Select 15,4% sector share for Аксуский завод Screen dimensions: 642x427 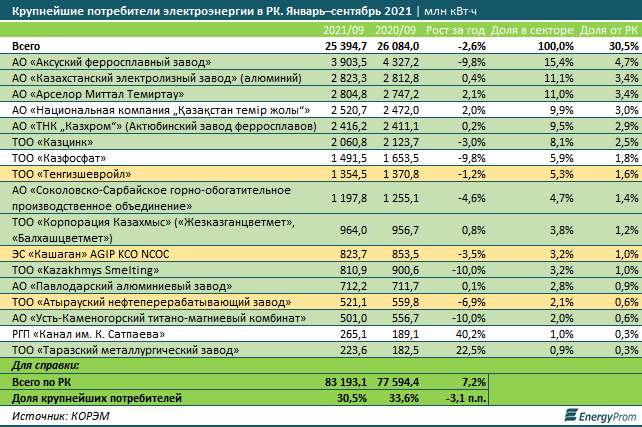[x=559, y=62]
